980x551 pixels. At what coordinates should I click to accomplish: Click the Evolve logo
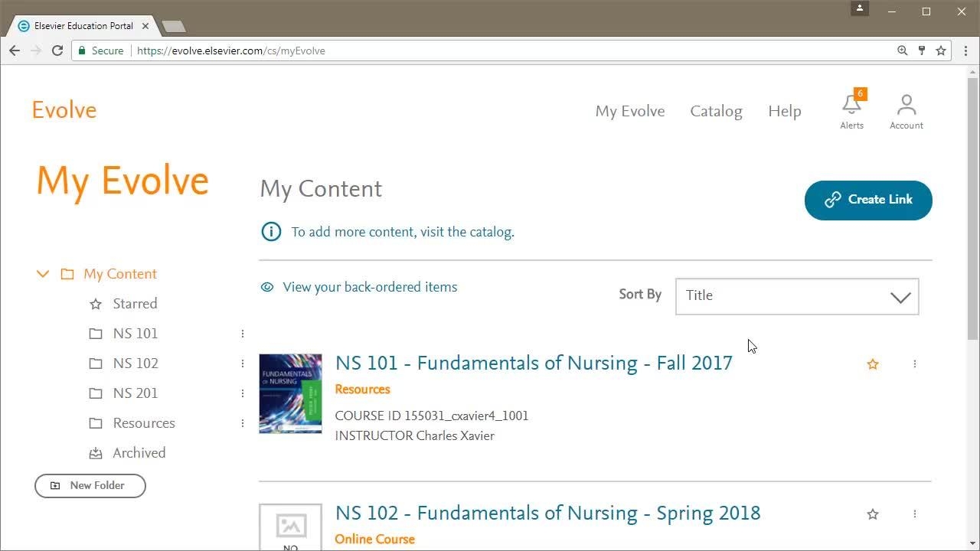click(x=64, y=110)
